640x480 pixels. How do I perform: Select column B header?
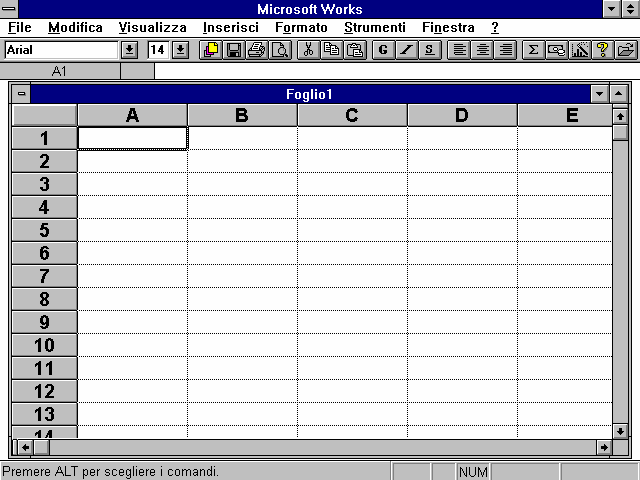click(242, 116)
